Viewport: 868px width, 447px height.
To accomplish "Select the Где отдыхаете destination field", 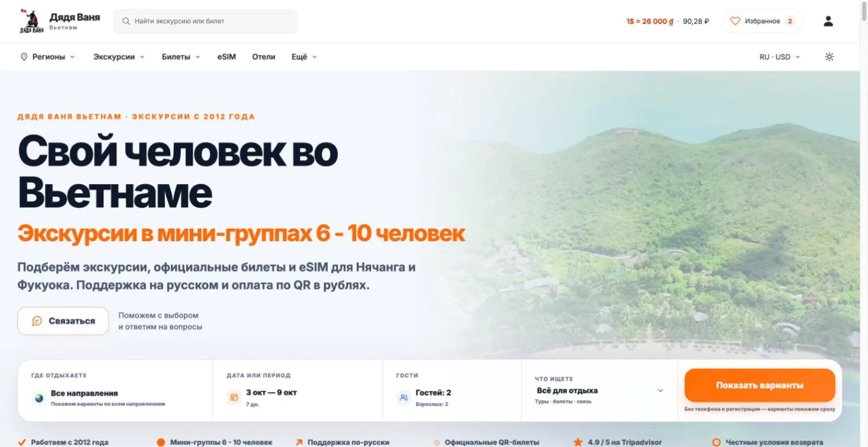I will [115, 391].
